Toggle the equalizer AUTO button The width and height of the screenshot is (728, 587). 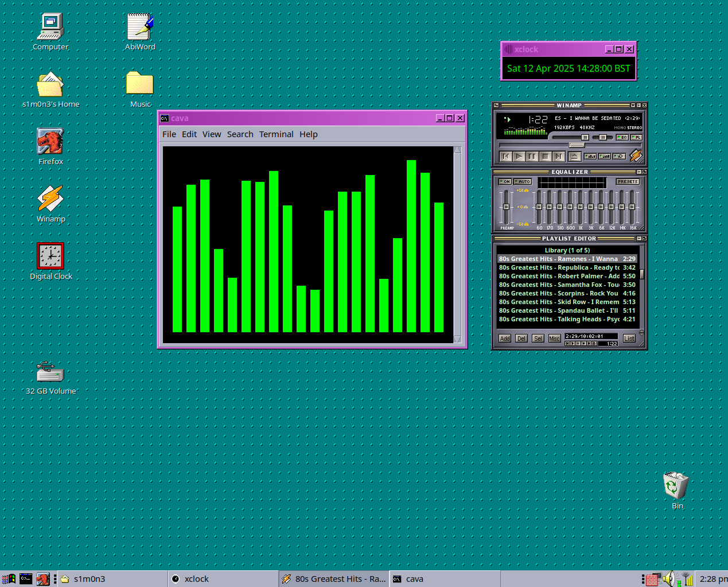pos(523,181)
